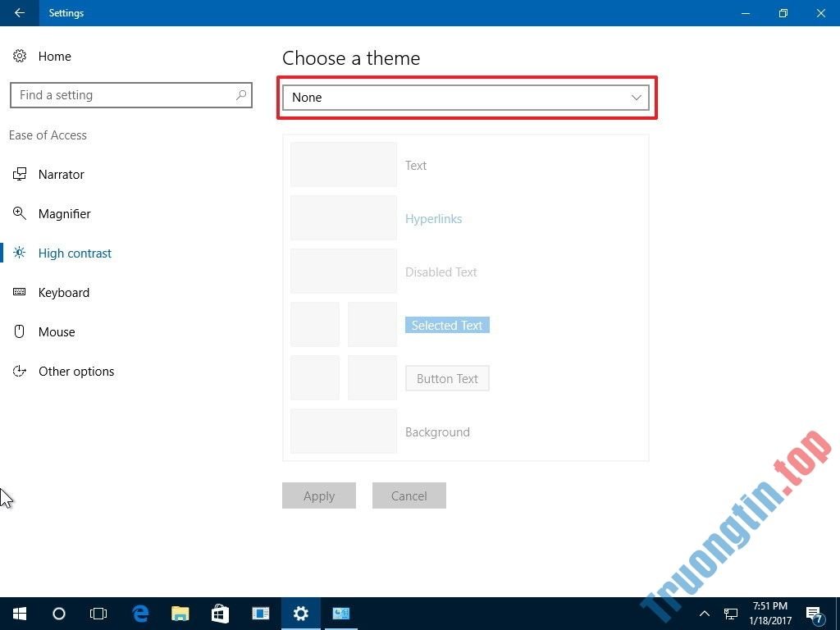Click the Background color swatch
The width and height of the screenshot is (840, 630).
tap(343, 431)
